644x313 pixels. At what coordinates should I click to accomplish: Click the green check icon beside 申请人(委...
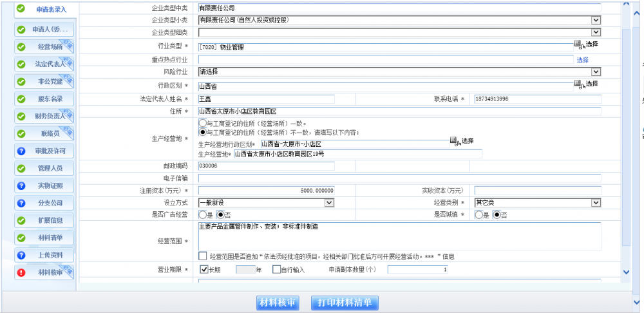tap(21, 30)
